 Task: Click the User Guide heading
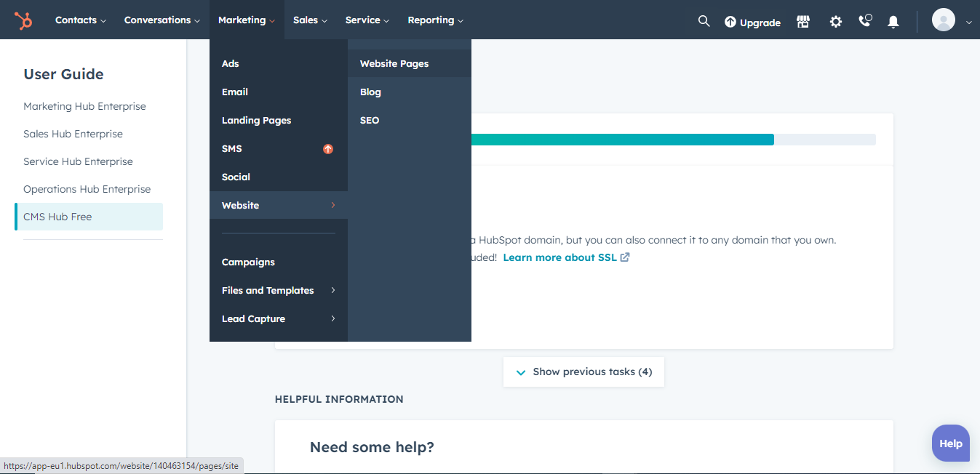pos(63,74)
